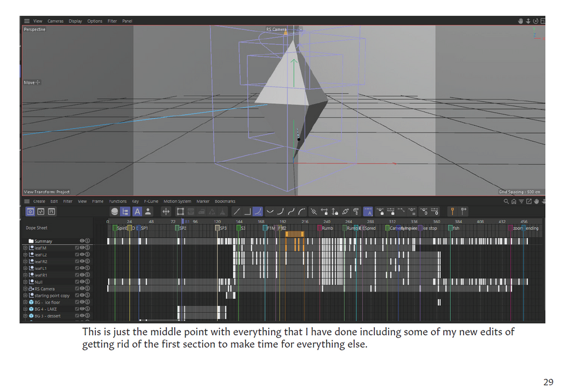Expand the RS Camera track
The width and height of the screenshot is (562, 392).
(x=25, y=289)
